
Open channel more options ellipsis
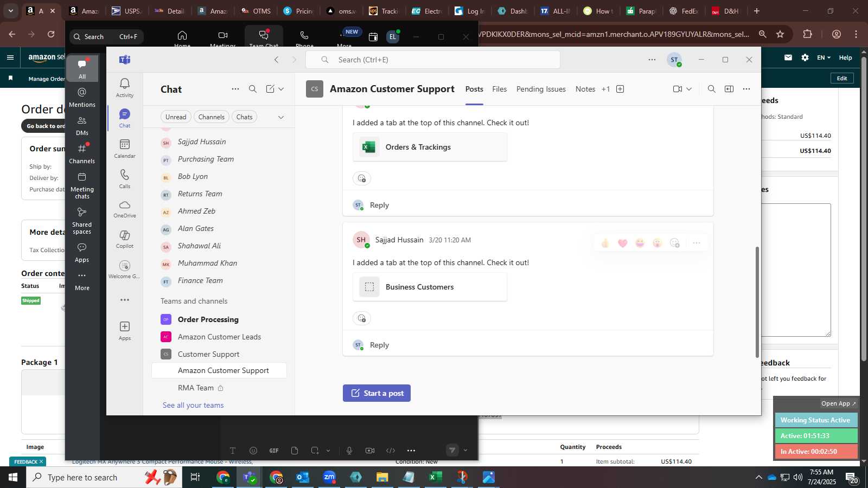[x=746, y=89]
